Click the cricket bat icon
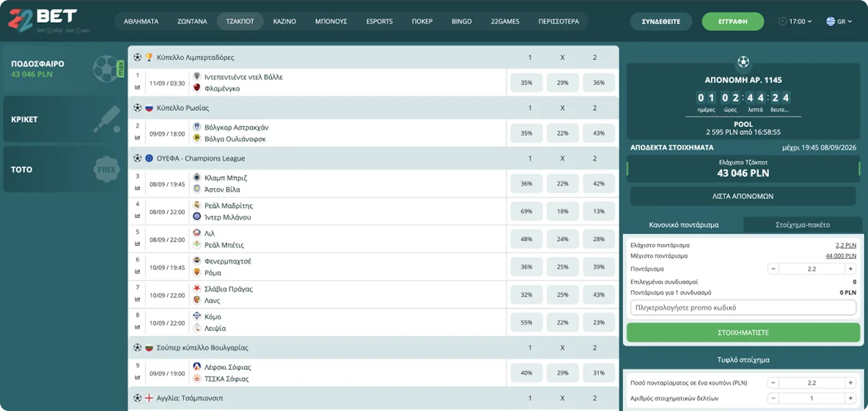The image size is (868, 411). (106, 119)
